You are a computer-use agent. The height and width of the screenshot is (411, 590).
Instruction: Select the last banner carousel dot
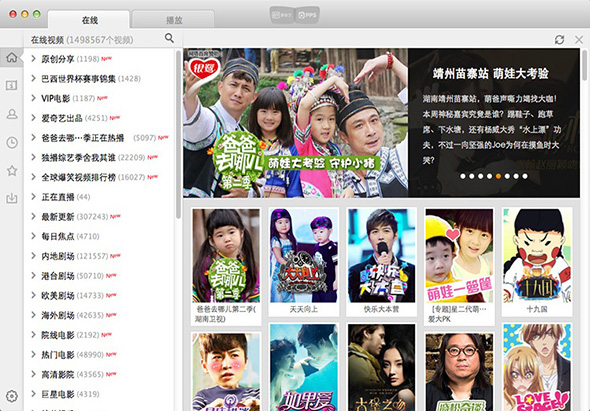(525, 176)
